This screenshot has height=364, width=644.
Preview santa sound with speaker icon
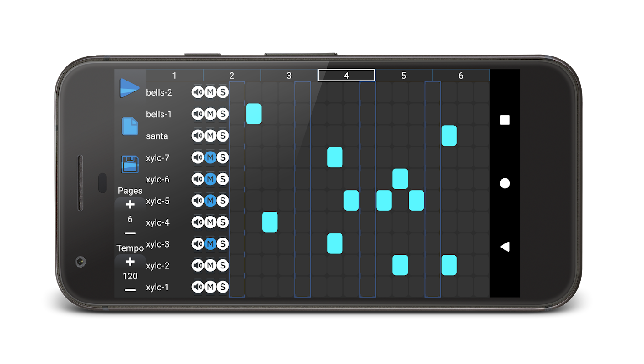tap(198, 136)
